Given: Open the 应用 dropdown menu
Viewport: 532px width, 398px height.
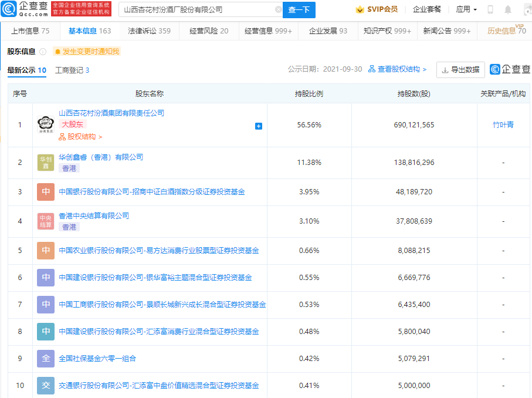Looking at the screenshot, I should click(466, 9).
